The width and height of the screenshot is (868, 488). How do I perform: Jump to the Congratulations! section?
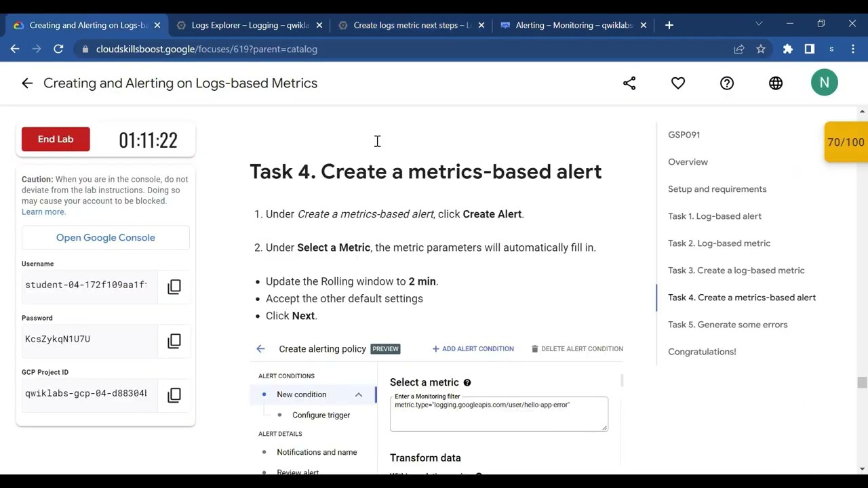pos(702,351)
